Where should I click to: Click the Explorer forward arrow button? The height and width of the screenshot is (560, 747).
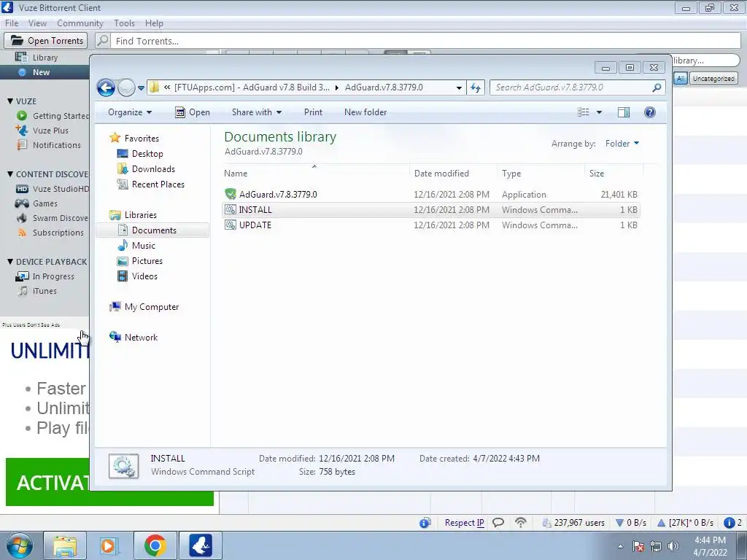click(126, 87)
